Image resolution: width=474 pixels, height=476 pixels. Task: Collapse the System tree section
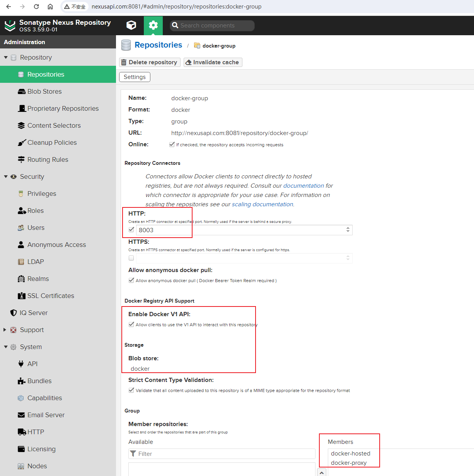tap(6, 347)
